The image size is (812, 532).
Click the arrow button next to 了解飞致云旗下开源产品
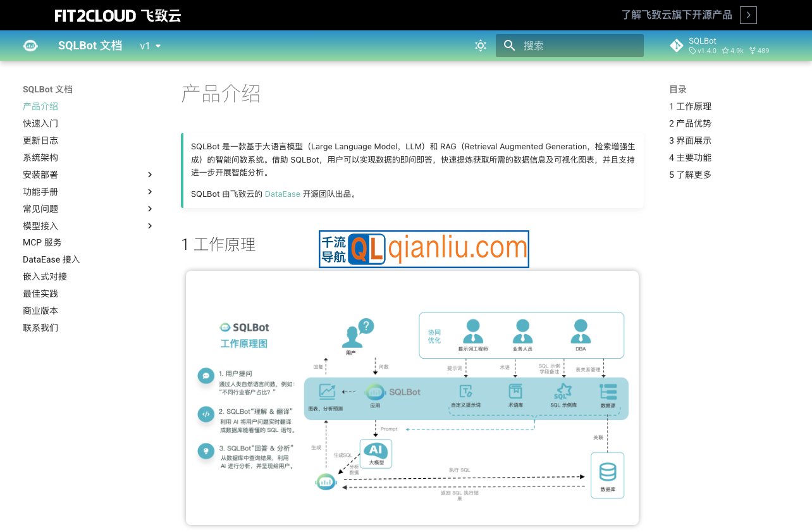click(747, 15)
